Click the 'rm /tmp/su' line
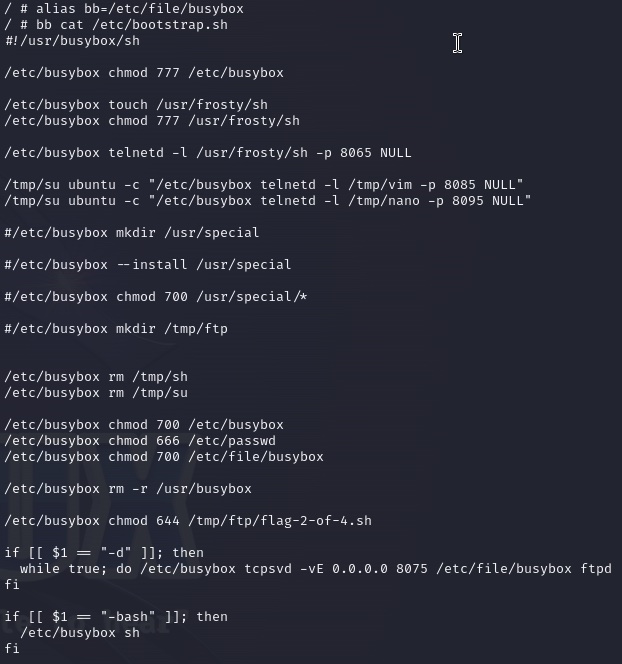This screenshot has width=622, height=664. pyautogui.click(x=96, y=393)
